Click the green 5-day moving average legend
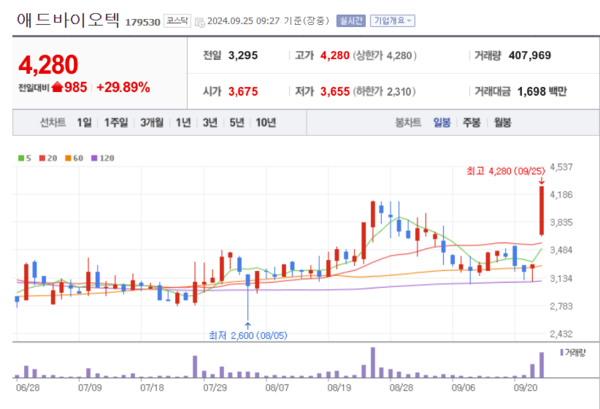This screenshot has height=409, width=600. click(24, 158)
